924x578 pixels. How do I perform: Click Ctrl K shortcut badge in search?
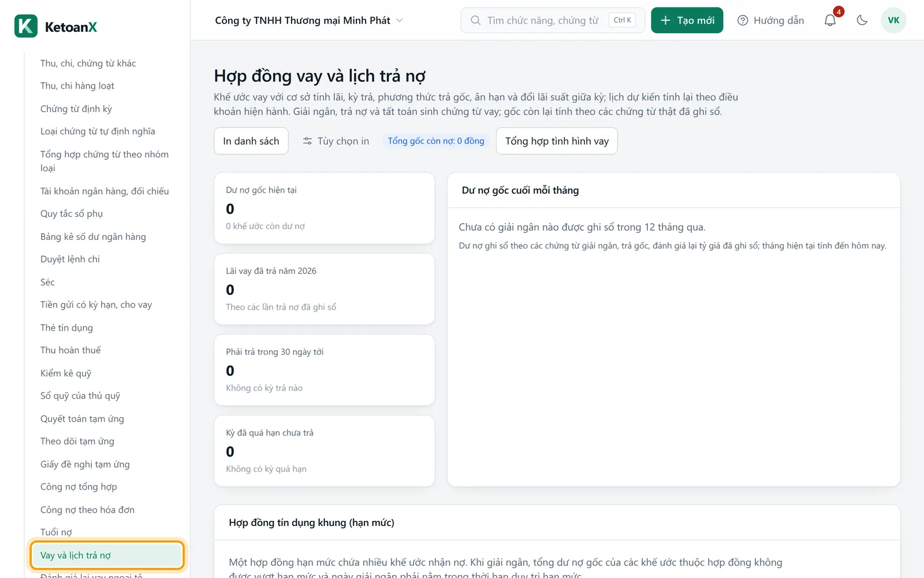(623, 20)
